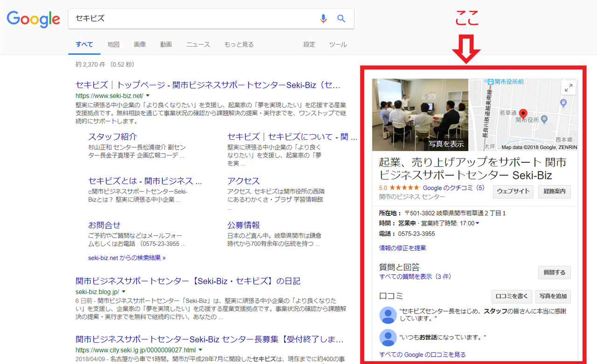This screenshot has height=364, width=597.
Task: Expand the map with the fullscreen icon
Action: [568, 88]
